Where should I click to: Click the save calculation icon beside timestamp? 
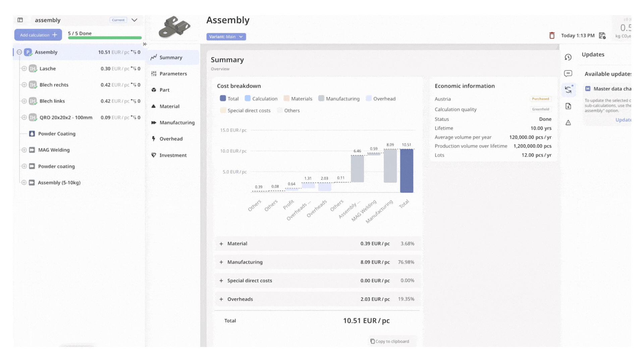point(602,36)
